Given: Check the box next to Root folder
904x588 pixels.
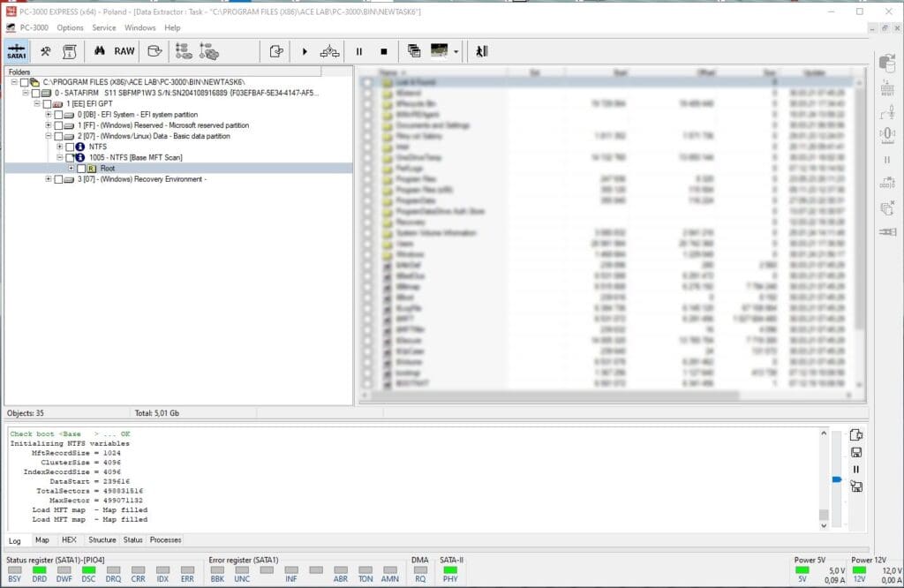Looking at the screenshot, I should [81, 168].
